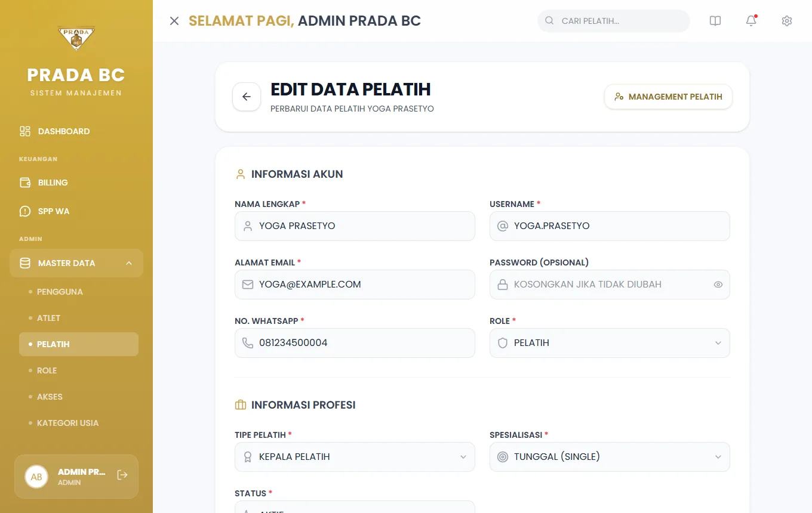Click the Password input field
812x513 pixels.
[x=610, y=285]
